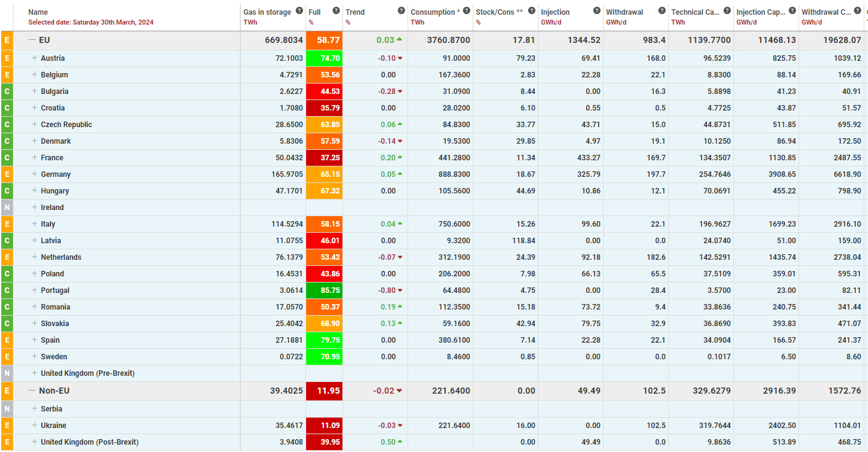The image size is (868, 452).
Task: Click the Consumption column help icon
Action: [467, 10]
